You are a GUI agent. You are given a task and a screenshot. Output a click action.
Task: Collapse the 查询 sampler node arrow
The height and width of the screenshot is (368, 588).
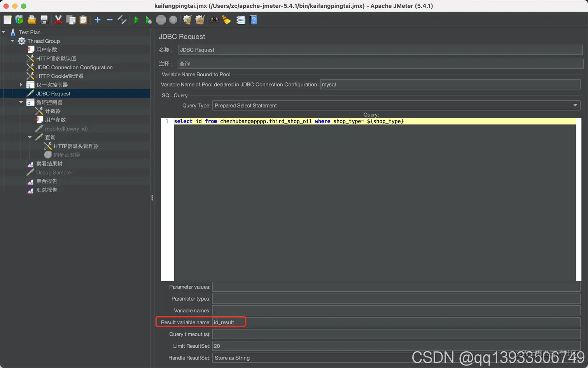click(x=30, y=137)
